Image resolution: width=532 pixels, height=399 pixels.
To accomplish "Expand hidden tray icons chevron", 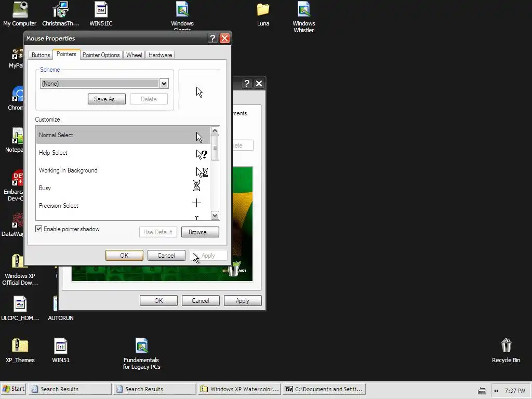I will coord(496,391).
